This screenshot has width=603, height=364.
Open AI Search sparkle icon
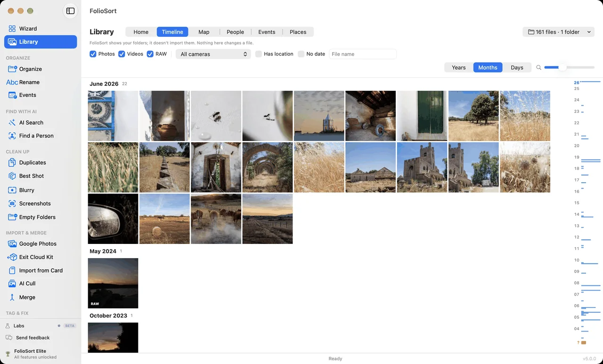coord(12,122)
